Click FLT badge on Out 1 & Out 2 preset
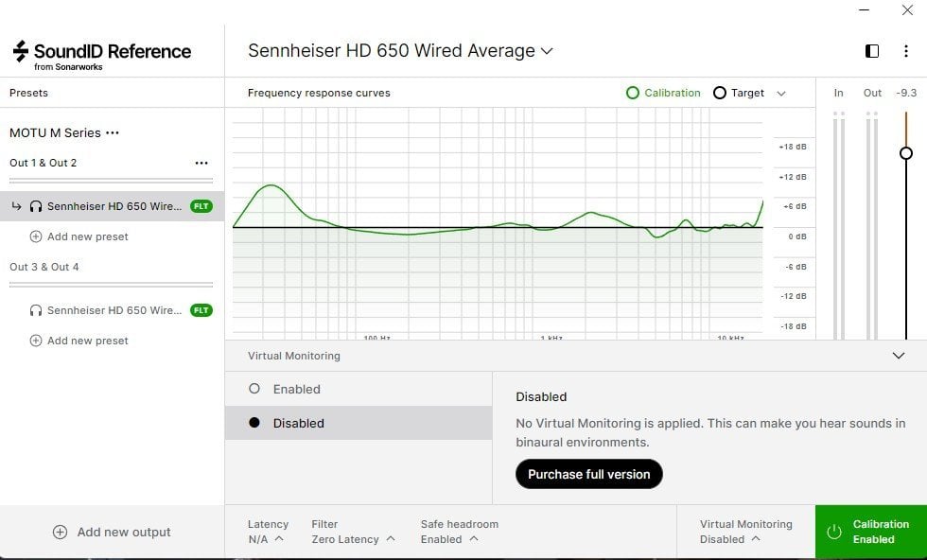 (x=201, y=206)
